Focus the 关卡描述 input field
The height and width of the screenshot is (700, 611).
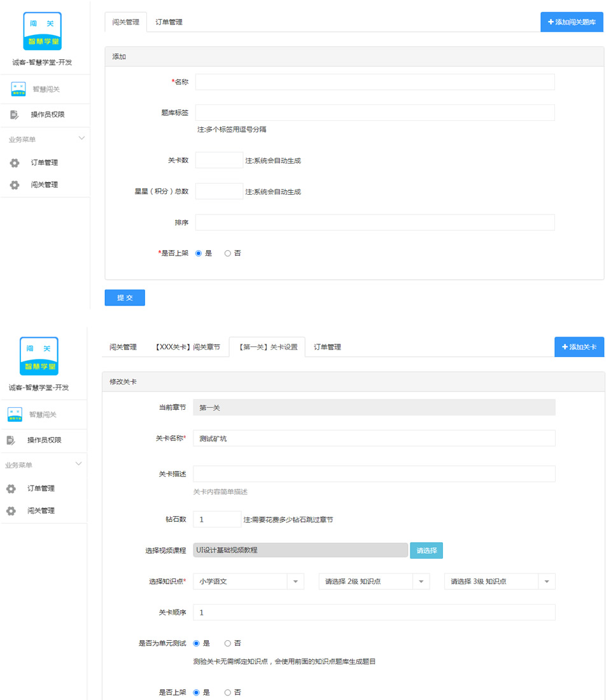point(374,473)
